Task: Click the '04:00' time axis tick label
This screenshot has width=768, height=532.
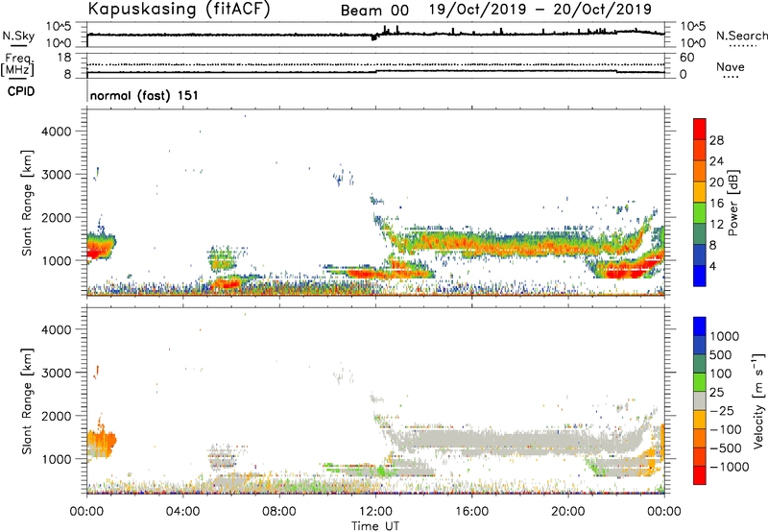Action: (183, 512)
